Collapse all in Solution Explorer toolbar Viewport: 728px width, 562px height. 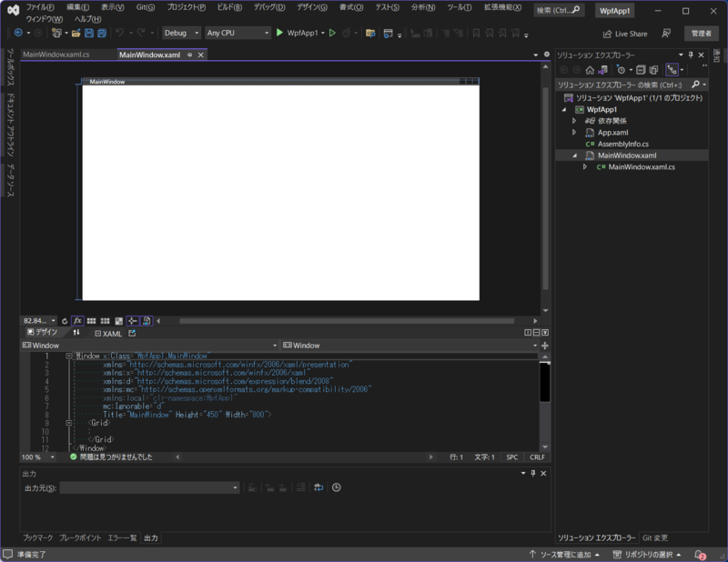641,70
